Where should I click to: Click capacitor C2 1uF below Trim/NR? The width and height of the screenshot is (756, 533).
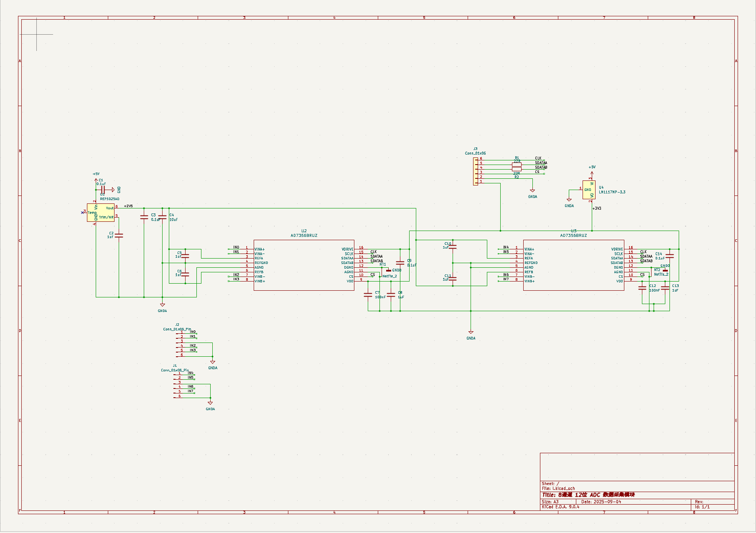coord(119,236)
